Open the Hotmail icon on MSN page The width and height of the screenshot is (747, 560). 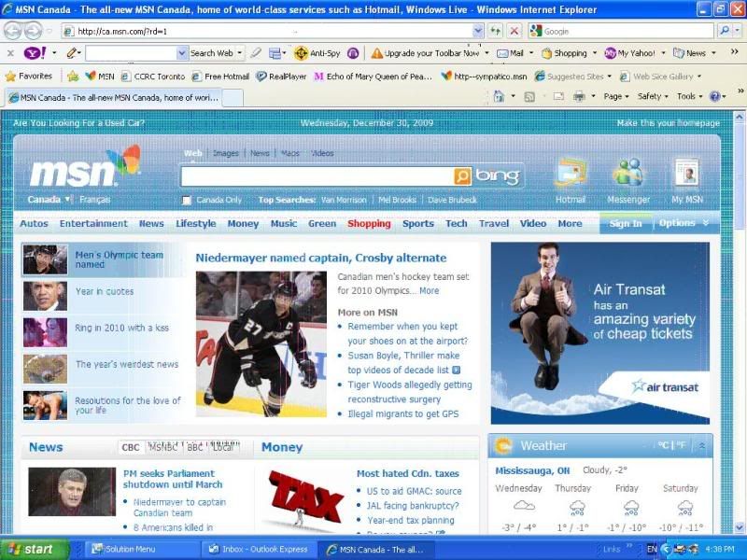(571, 173)
